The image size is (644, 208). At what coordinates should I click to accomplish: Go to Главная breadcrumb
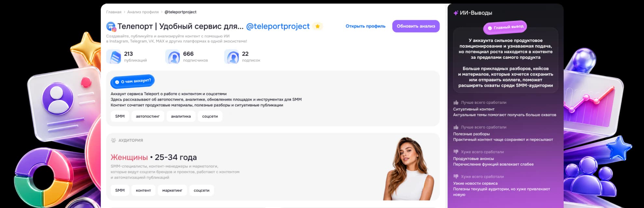click(x=114, y=12)
